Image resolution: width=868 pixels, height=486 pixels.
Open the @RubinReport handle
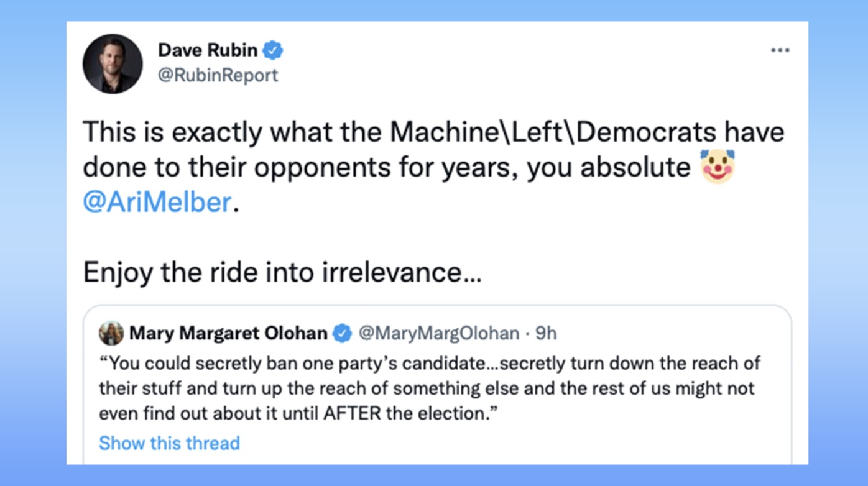218,75
